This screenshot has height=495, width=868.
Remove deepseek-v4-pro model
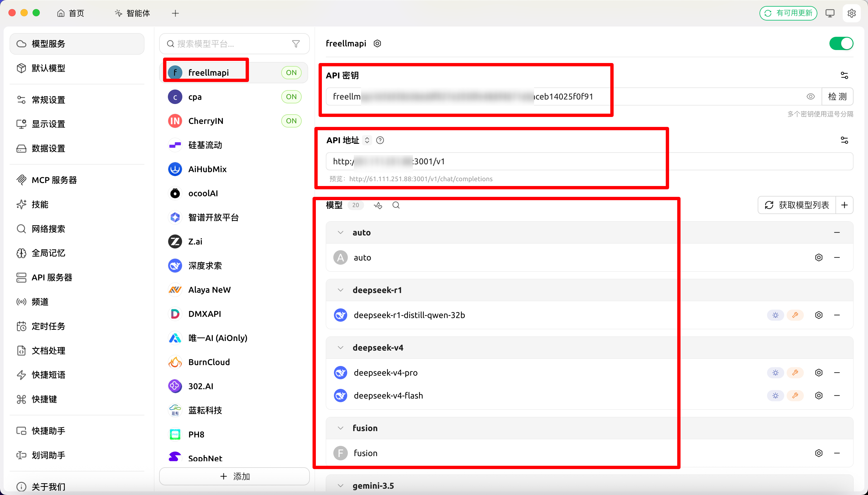tap(837, 373)
